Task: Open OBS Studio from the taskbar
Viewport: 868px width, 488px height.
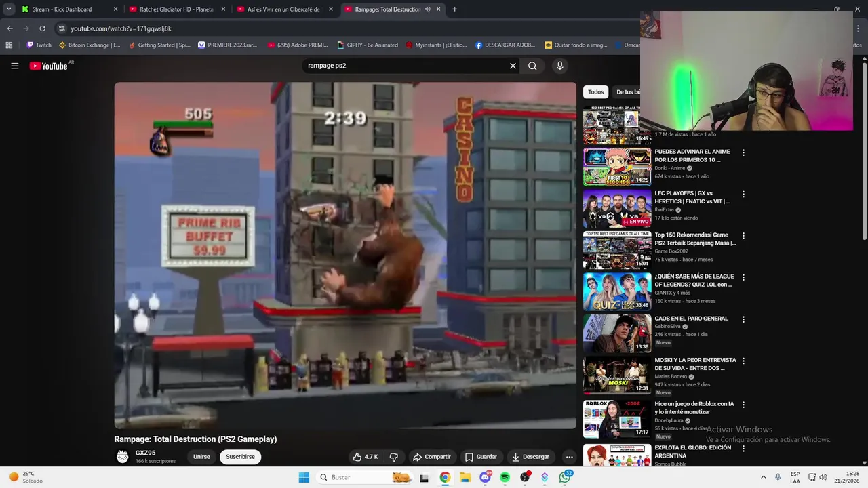Action: [525, 477]
